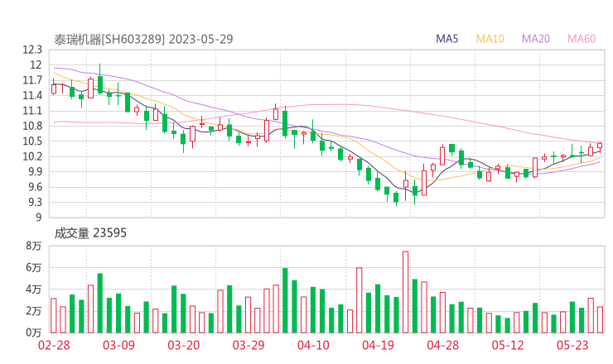Screen dimensions: 613x364
Task: Click the stock title 泰瑞机器[SH603289]
Action: coord(109,40)
